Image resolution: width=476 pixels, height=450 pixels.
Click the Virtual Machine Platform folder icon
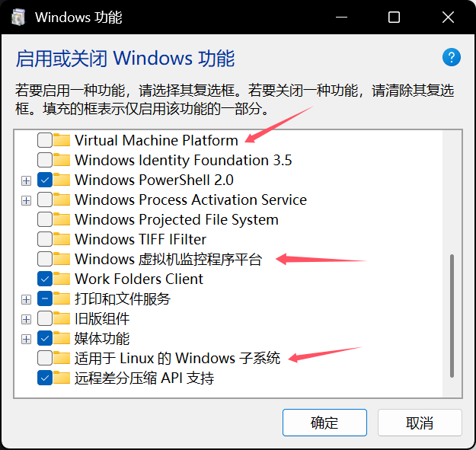(62, 140)
